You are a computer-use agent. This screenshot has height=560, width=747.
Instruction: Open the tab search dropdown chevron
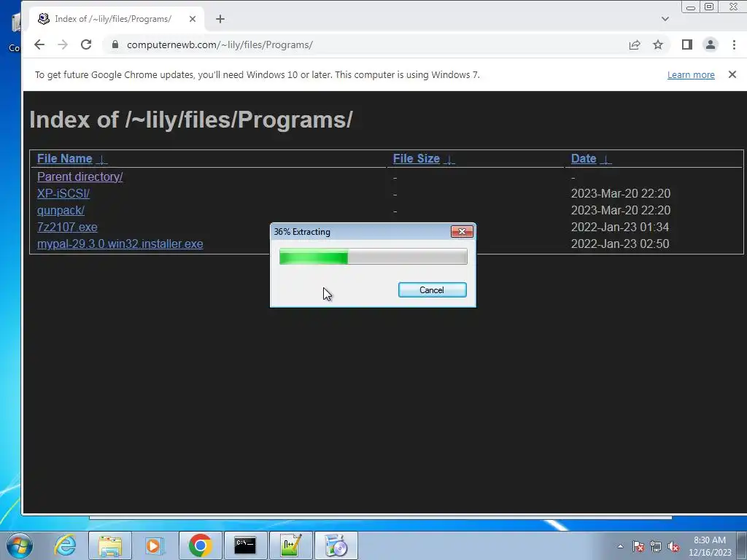pos(665,19)
